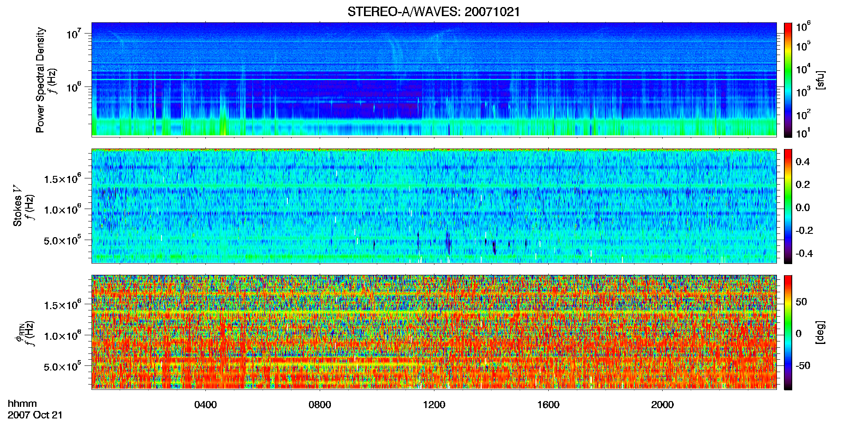This screenshot has width=868, height=447.
Task: Click the 2007 Oct 21 date label
Action: (x=35, y=415)
